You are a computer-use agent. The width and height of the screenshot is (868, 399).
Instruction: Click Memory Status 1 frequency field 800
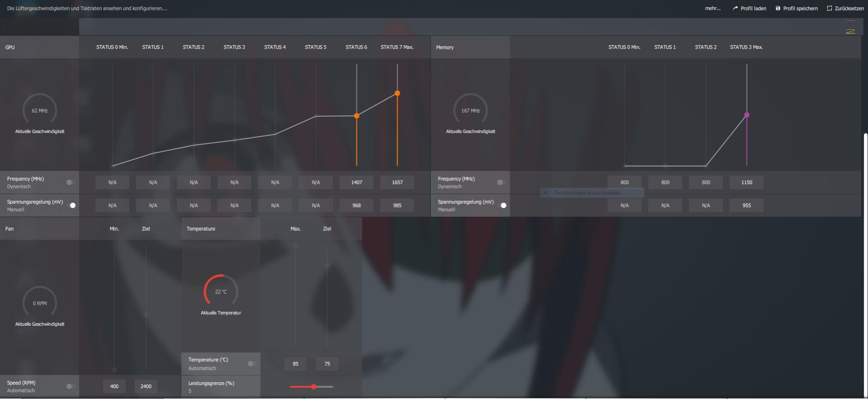coord(665,182)
